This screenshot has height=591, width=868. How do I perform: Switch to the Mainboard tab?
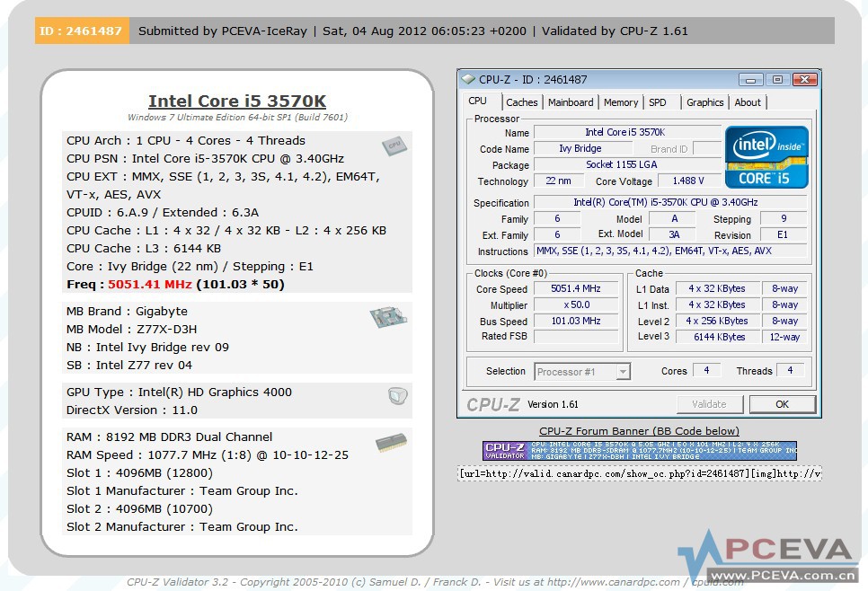[571, 102]
